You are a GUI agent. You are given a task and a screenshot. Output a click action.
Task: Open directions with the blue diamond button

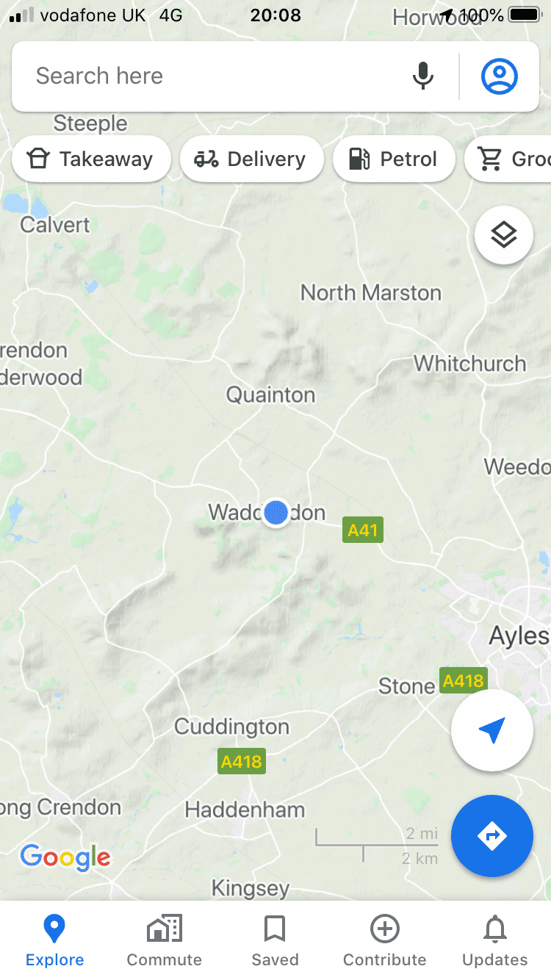click(x=492, y=836)
